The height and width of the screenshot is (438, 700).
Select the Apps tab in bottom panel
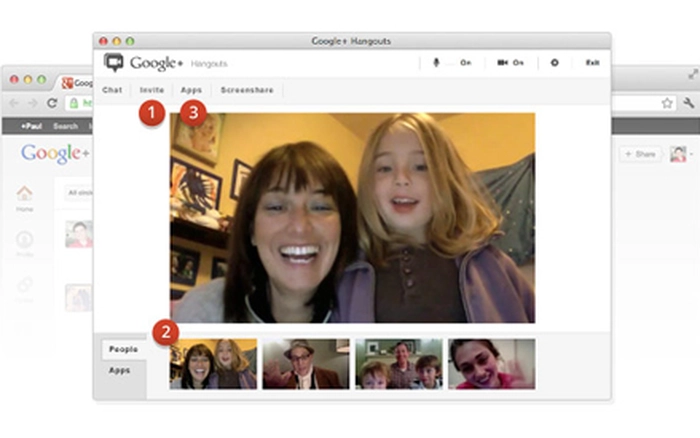click(x=119, y=370)
